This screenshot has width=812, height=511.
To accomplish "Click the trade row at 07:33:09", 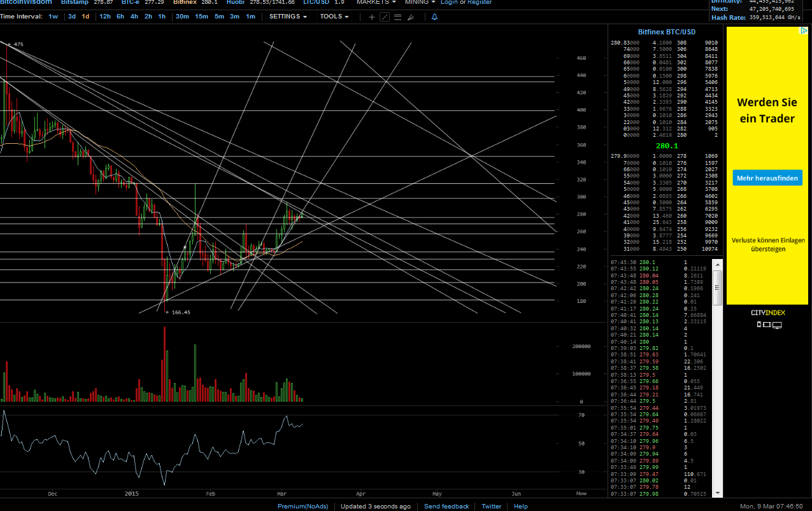I will click(x=660, y=475).
